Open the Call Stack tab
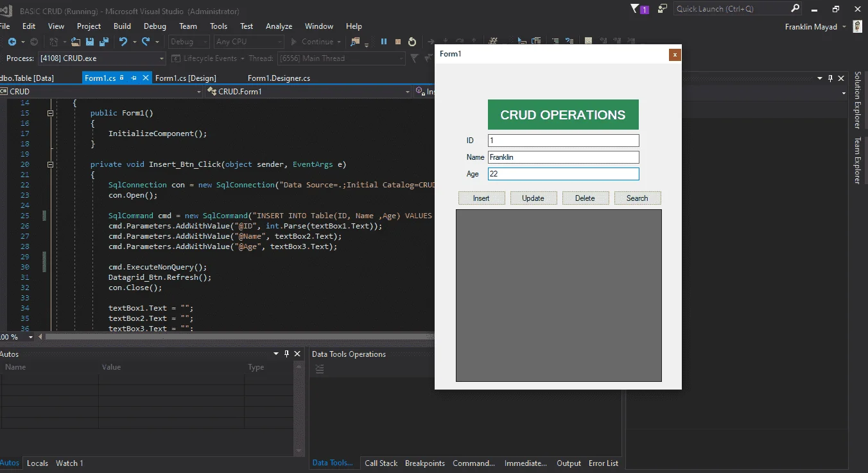The height and width of the screenshot is (473, 868). click(381, 463)
